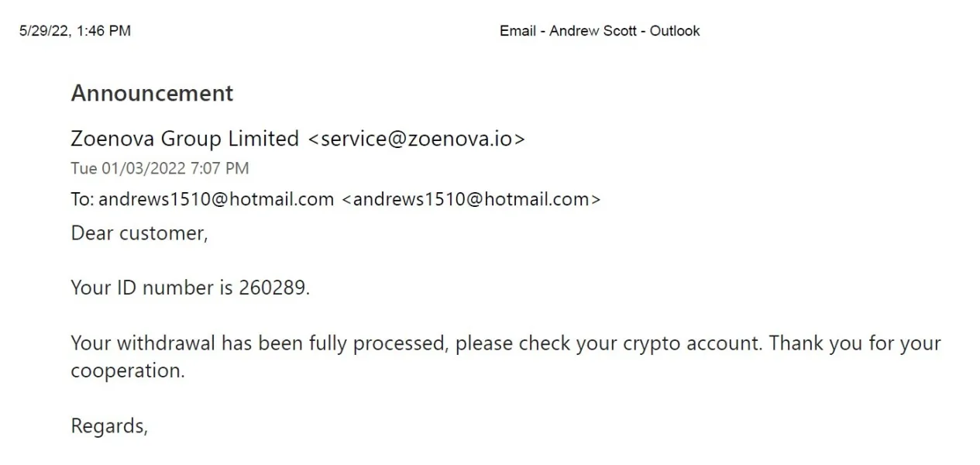Select the Announcement subject heading
980x465 pixels.
(152, 93)
